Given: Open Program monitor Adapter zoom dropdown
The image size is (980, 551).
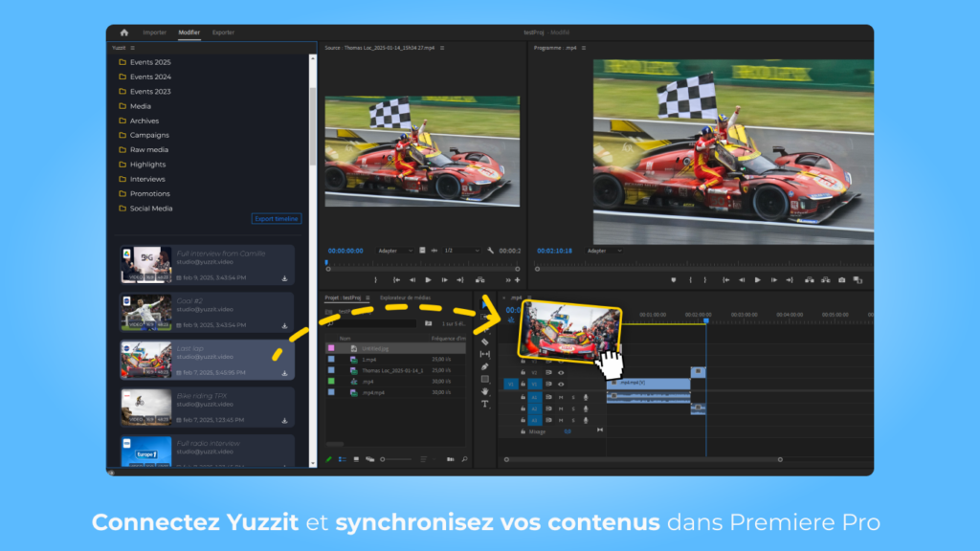Looking at the screenshot, I should point(604,251).
